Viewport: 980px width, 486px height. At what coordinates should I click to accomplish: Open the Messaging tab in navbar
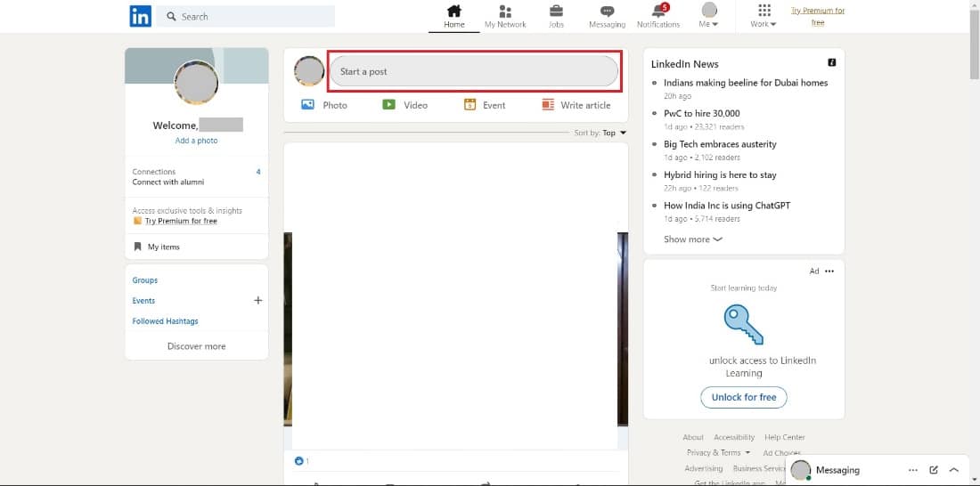coord(607,17)
